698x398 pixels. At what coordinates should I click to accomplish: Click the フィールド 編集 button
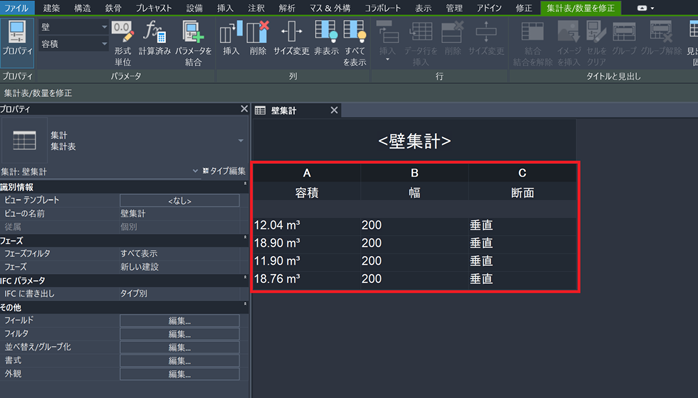click(x=179, y=321)
